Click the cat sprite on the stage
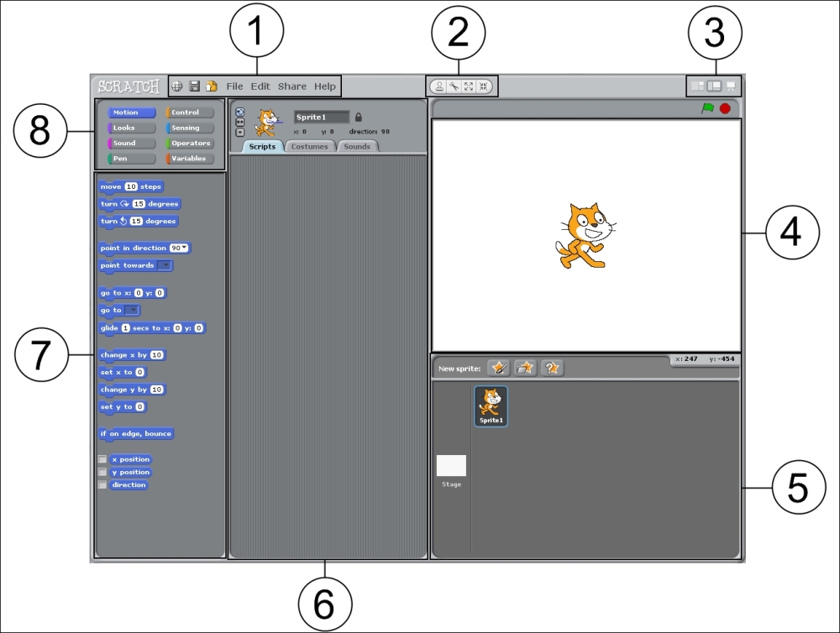This screenshot has width=840, height=633. pos(585,235)
